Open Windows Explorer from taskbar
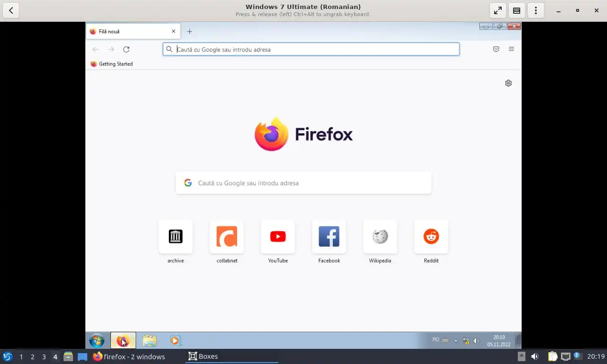This screenshot has width=607, height=364. [149, 340]
